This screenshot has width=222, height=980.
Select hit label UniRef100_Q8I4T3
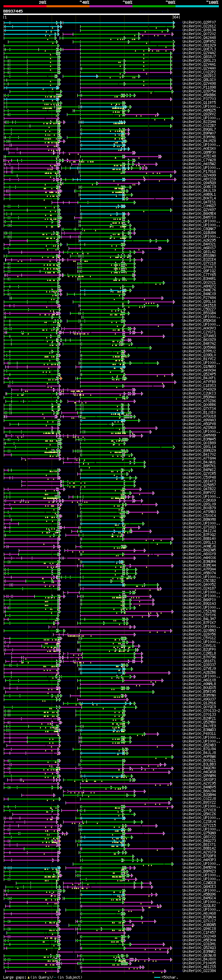point(199,481)
